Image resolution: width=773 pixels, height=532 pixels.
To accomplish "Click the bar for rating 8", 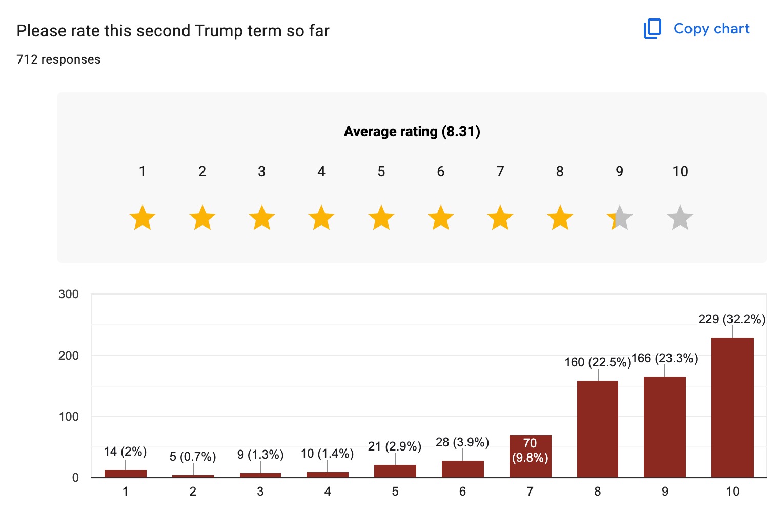I will (x=598, y=429).
